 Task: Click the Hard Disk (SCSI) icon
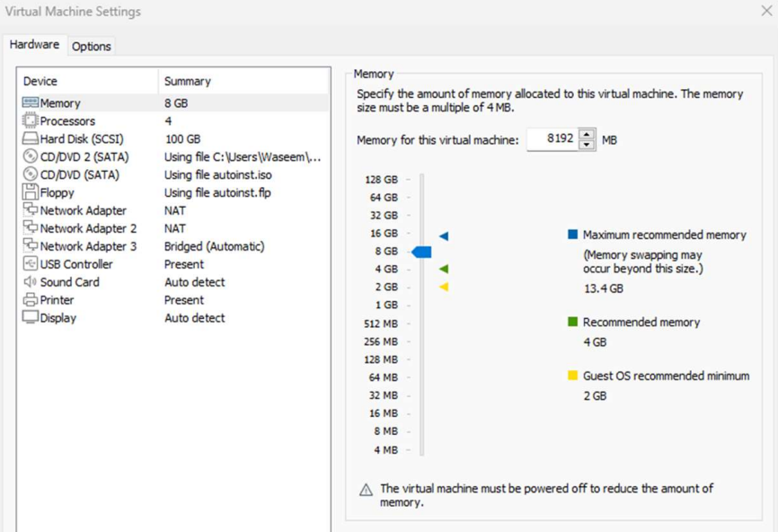coord(30,139)
